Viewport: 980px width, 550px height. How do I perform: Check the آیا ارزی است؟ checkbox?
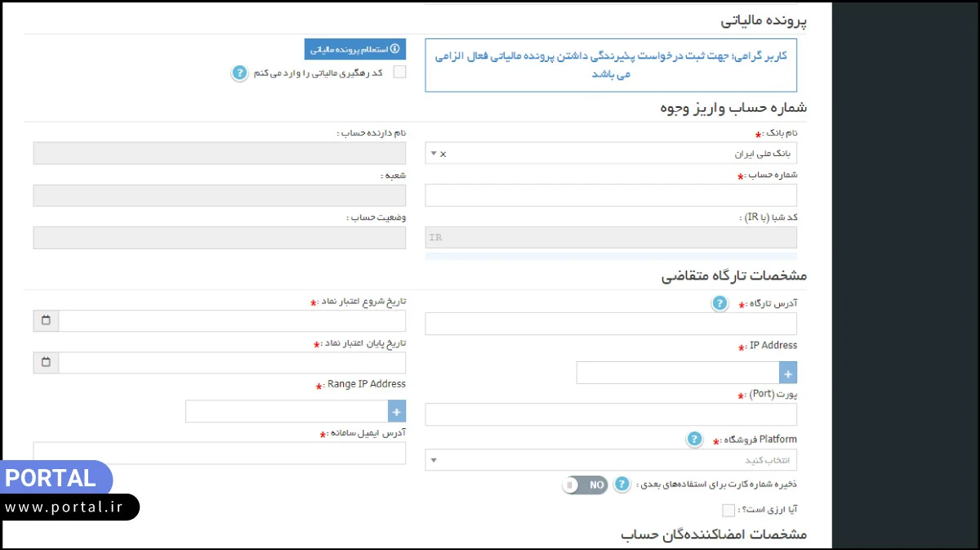pos(727,509)
